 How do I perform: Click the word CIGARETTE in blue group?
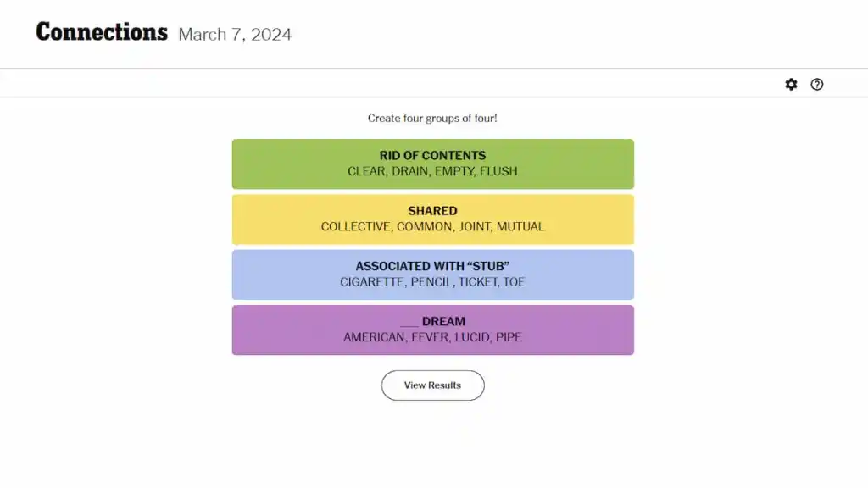click(372, 282)
